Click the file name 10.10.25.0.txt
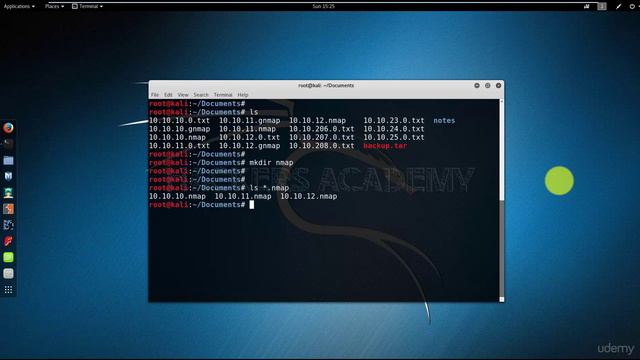The width and height of the screenshot is (640, 360). pos(393,138)
